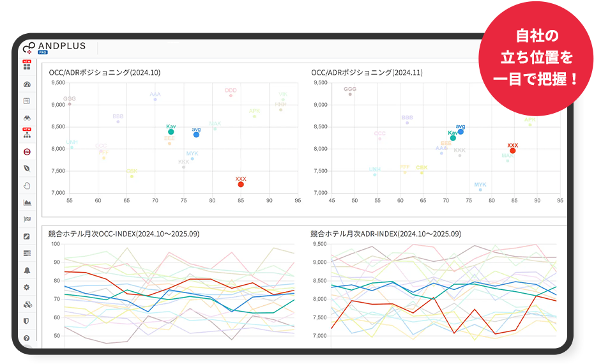
Task: Select the sitemap hierarchy icon
Action: 27,135
